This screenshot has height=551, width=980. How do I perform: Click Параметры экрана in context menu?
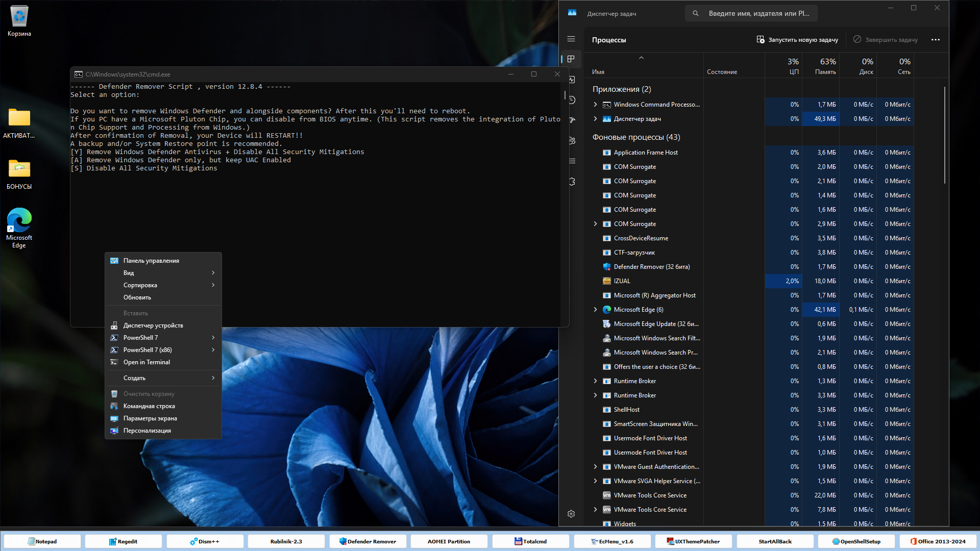click(163, 418)
